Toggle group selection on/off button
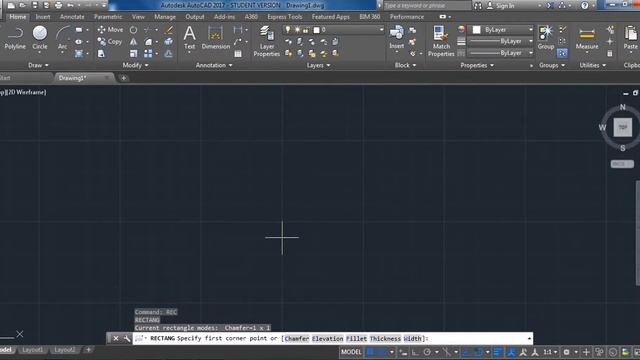Viewport: 640px width, 360px height. [562, 53]
